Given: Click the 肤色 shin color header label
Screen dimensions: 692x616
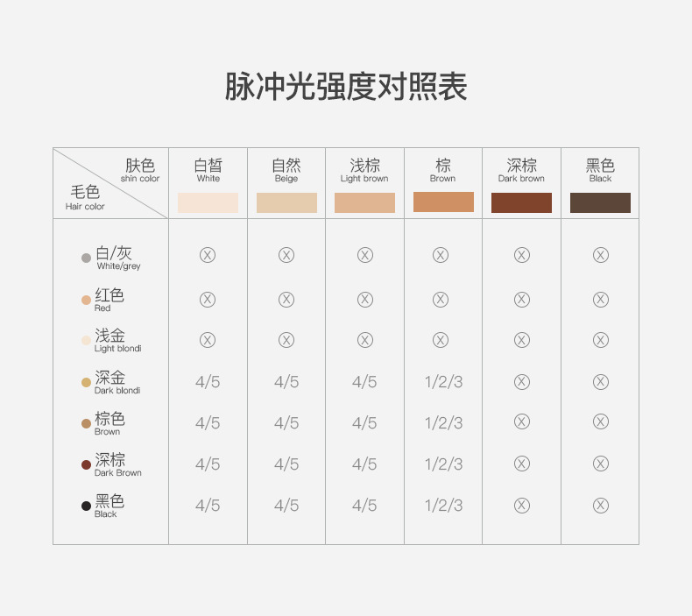Looking at the screenshot, I should coord(140,170).
